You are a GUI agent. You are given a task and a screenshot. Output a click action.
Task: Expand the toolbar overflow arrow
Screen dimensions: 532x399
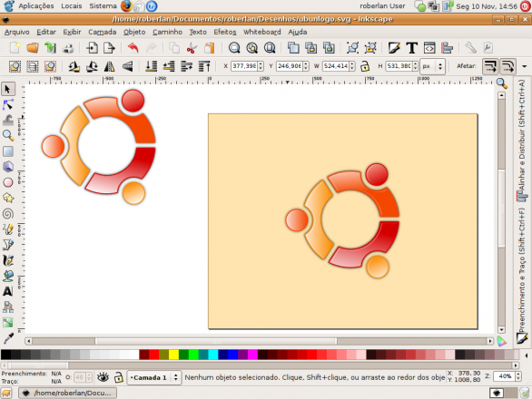[524, 66]
